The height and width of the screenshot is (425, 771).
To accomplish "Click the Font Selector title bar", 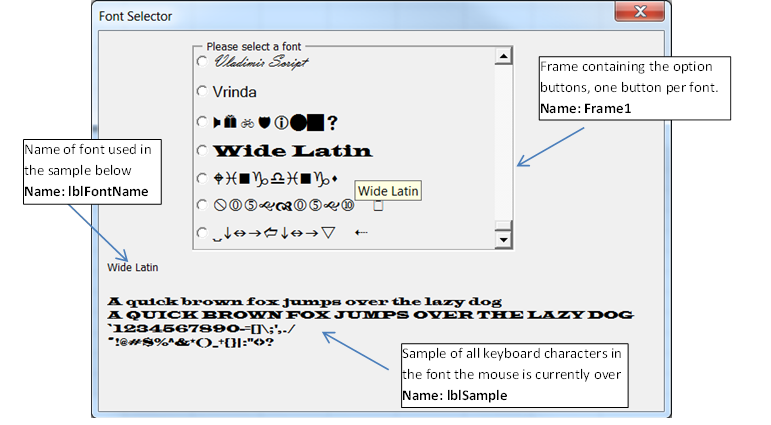I will point(350,16).
